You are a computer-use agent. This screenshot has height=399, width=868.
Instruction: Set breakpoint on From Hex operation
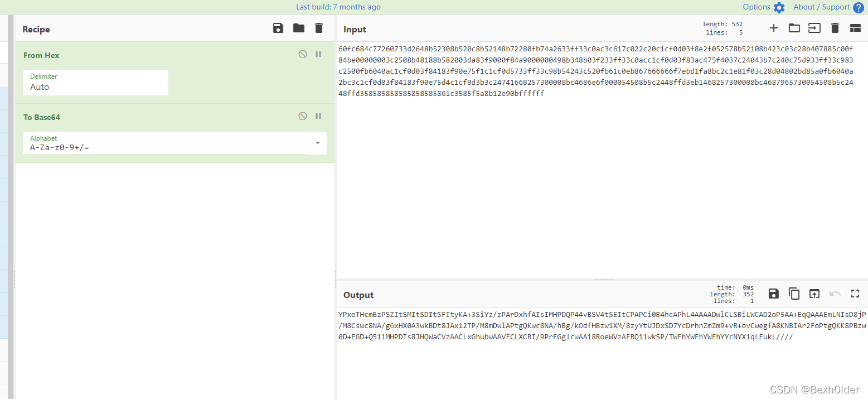pos(319,54)
